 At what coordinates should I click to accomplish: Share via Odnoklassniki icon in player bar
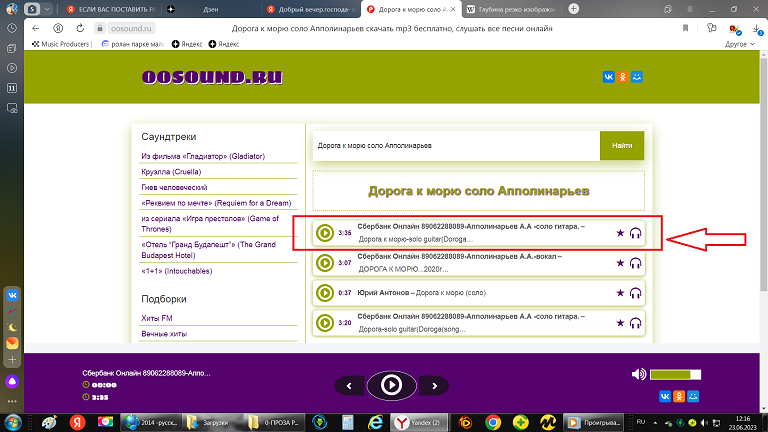coord(679,396)
